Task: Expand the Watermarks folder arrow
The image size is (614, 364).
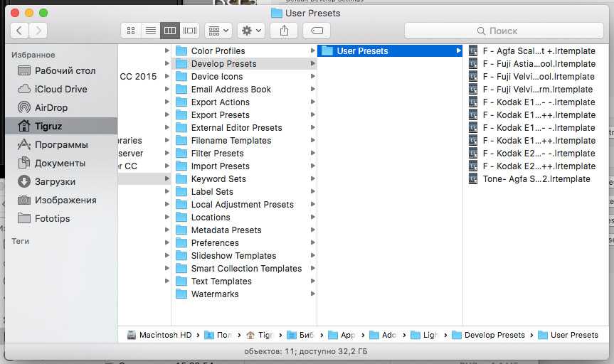Action: coord(313,294)
